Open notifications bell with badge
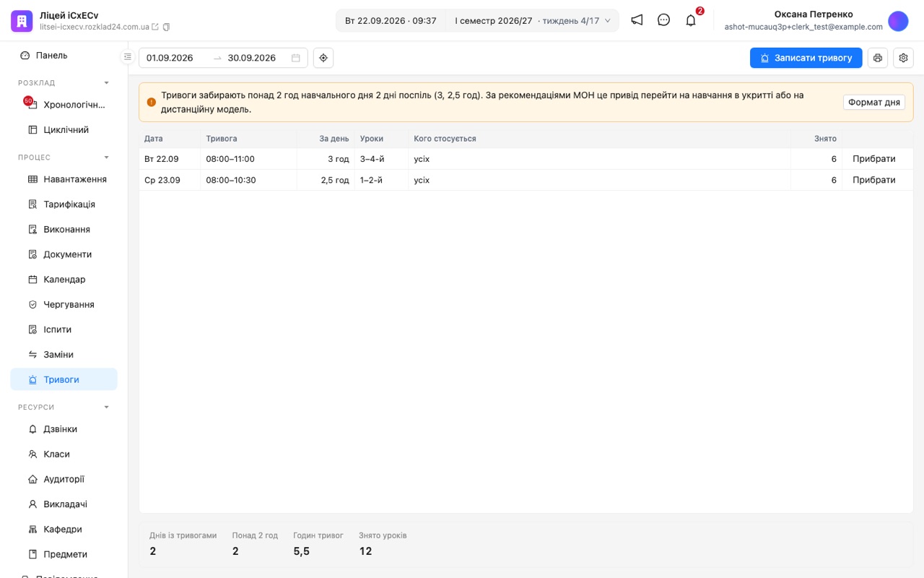 (691, 20)
